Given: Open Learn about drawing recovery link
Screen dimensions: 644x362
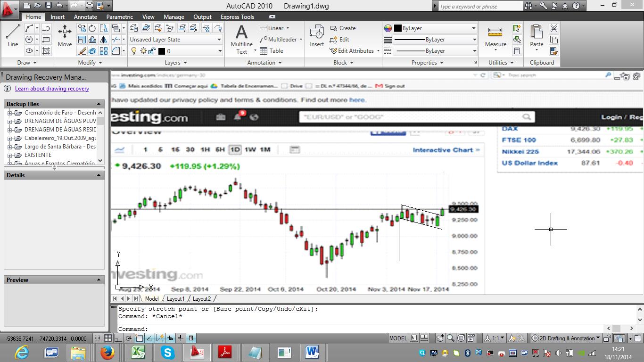Looking at the screenshot, I should [x=52, y=89].
